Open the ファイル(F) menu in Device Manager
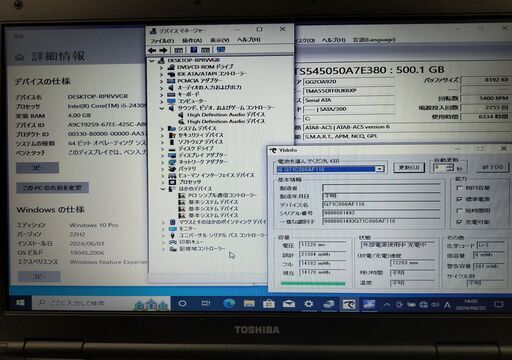Screen dimensions: 512x360 click(x=162, y=40)
